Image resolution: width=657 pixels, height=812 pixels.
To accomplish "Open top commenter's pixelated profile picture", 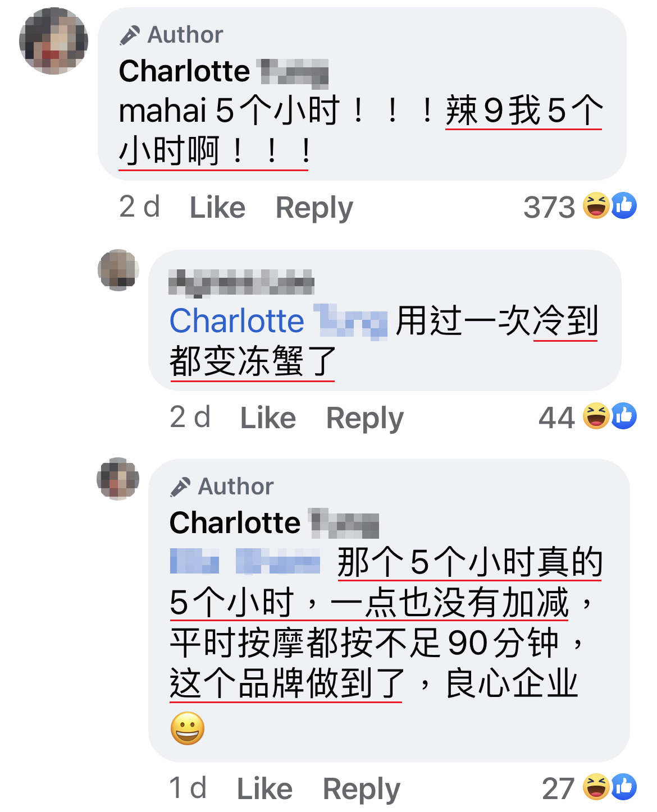I will coord(53,40).
